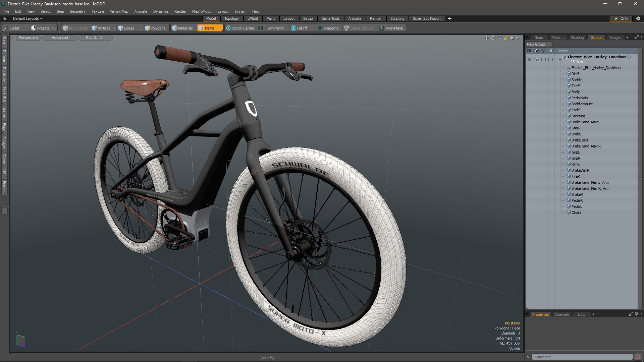Click the Name column header
644x362 pixels.
click(x=563, y=51)
